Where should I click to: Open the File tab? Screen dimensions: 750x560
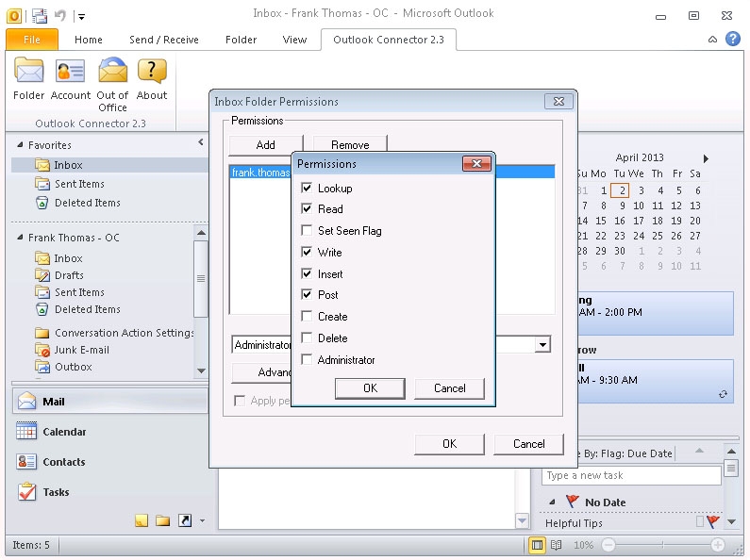click(31, 40)
